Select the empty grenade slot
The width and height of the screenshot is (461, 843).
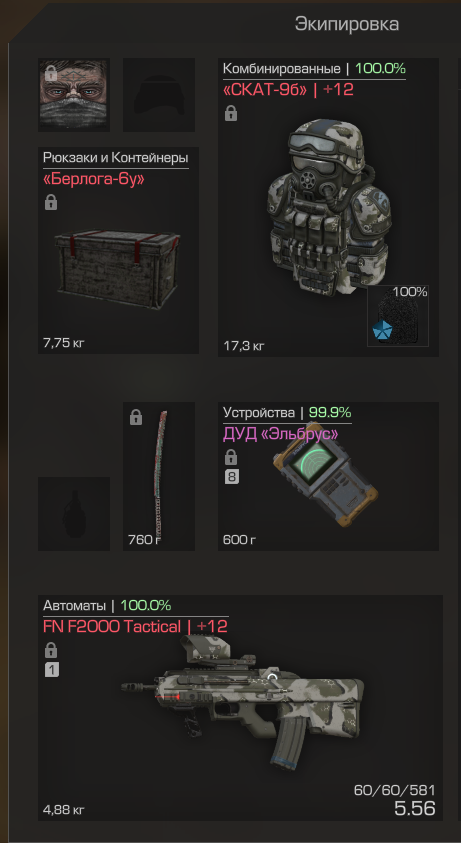point(74,513)
